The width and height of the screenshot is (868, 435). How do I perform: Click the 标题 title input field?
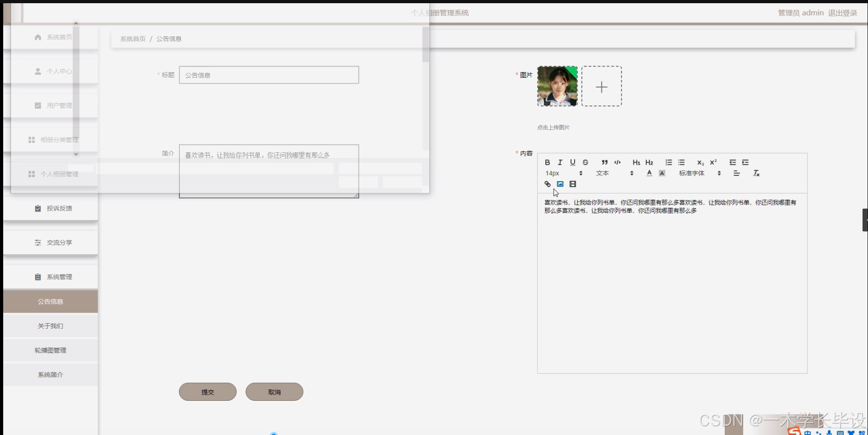[x=269, y=75]
